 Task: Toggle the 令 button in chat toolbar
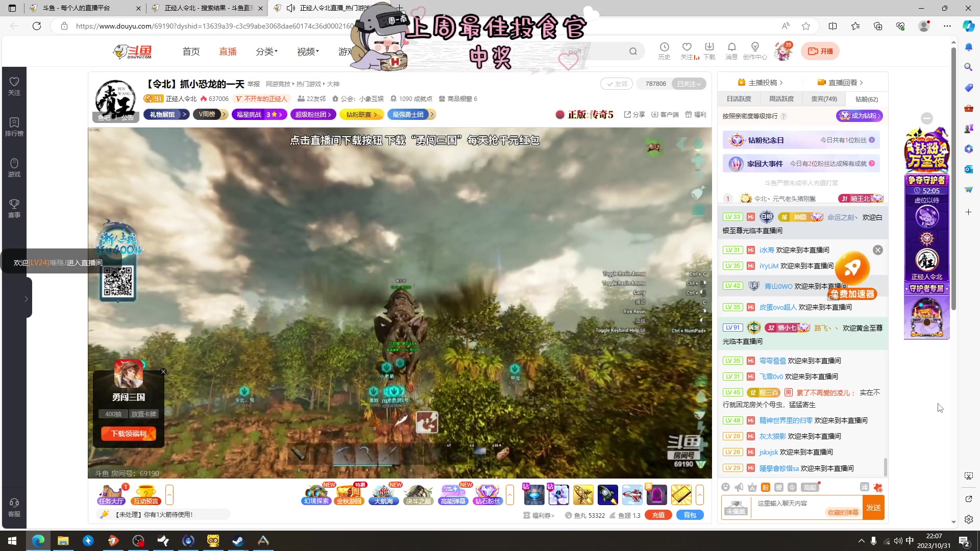(792, 487)
